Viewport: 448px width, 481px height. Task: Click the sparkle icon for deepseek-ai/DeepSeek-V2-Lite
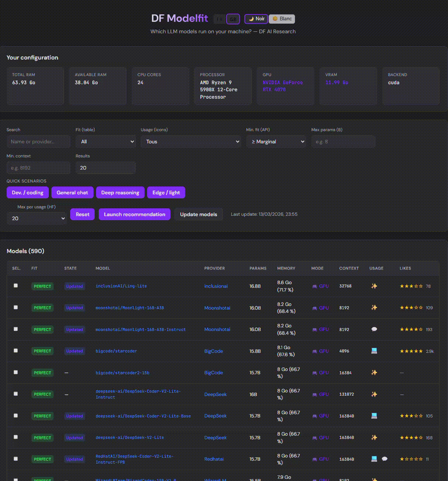click(374, 437)
